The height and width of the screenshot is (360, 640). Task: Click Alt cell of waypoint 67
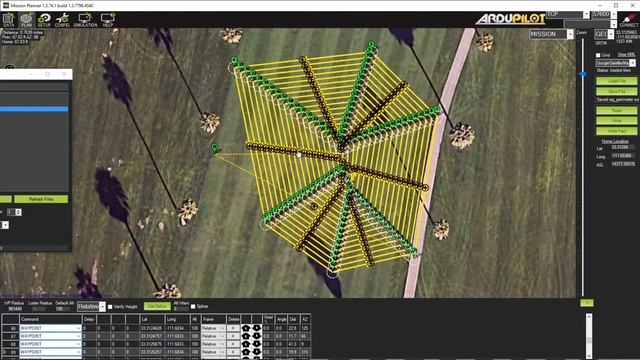[195, 336]
